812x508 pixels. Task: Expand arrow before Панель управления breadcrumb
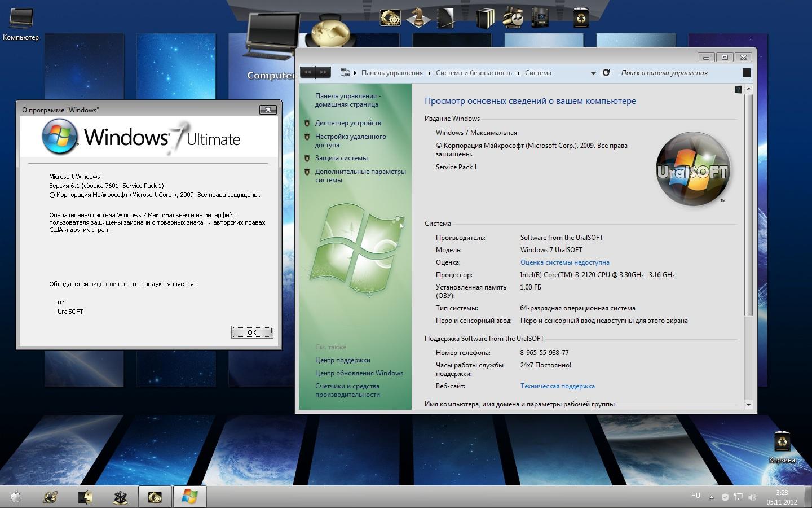355,73
